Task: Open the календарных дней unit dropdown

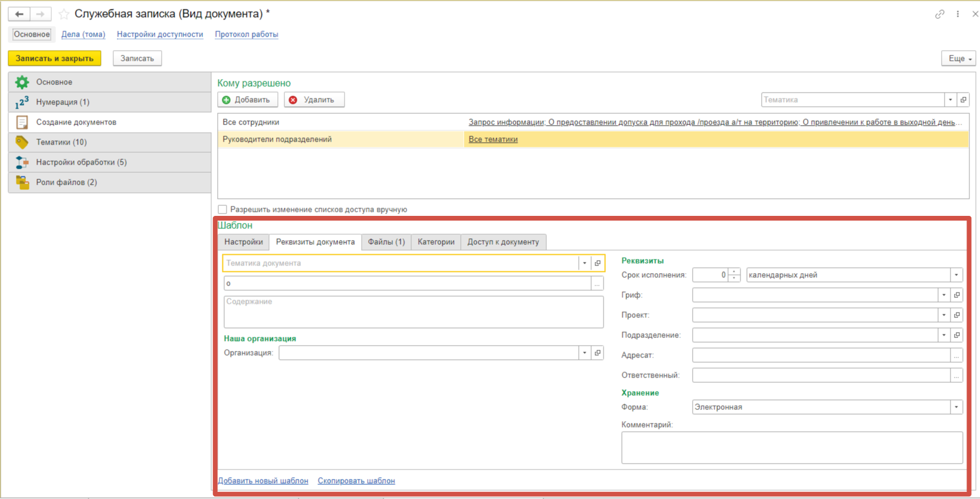Action: coord(956,275)
